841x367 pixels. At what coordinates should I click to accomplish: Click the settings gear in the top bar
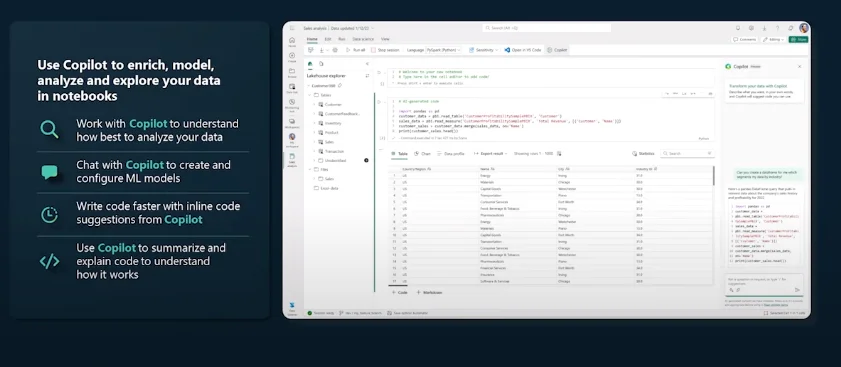pyautogui.click(x=751, y=28)
